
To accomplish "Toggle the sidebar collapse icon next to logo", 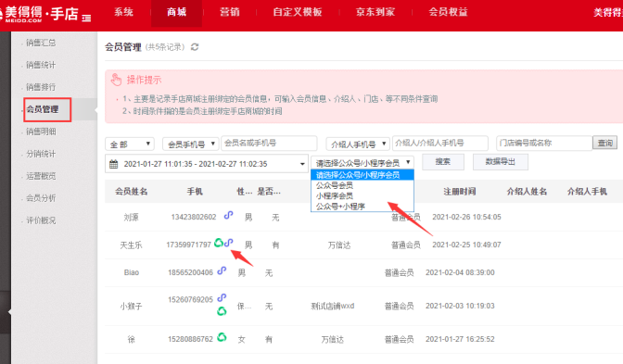I will coord(86,18).
